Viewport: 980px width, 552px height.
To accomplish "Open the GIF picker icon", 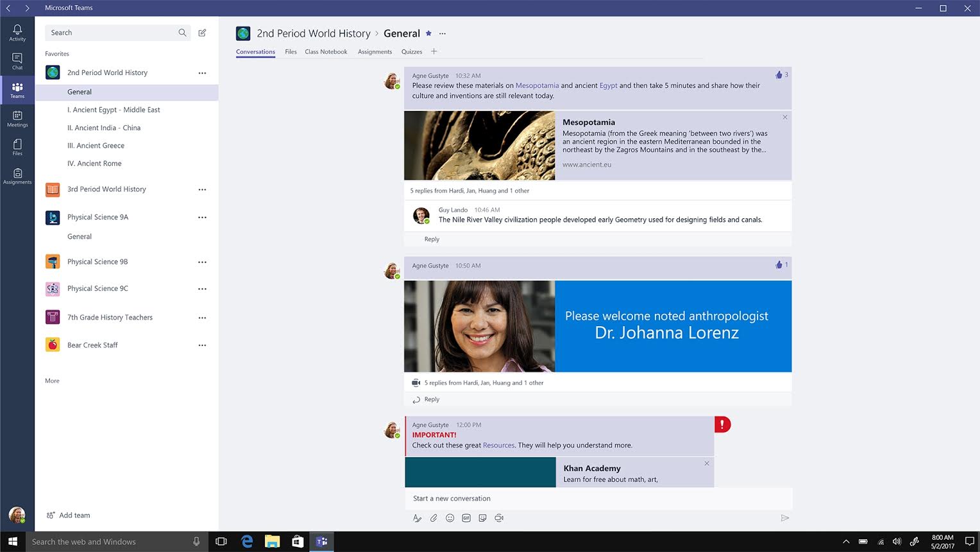I will (x=466, y=518).
